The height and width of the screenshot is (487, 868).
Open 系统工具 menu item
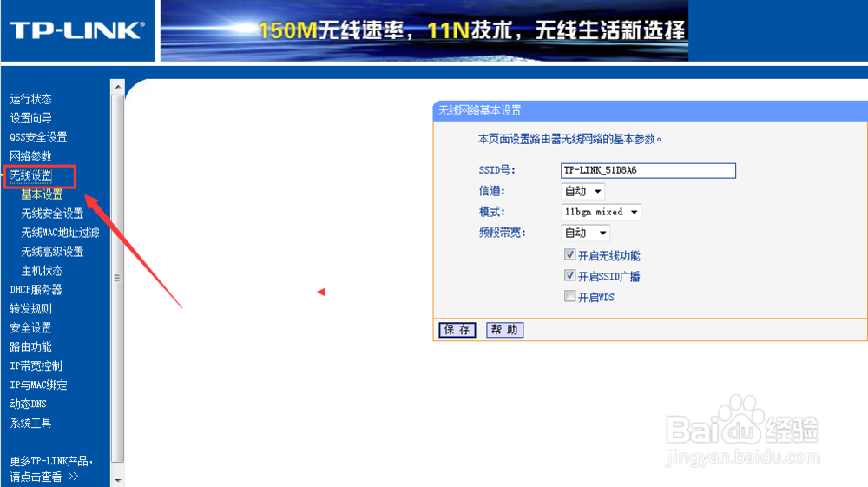(x=30, y=423)
